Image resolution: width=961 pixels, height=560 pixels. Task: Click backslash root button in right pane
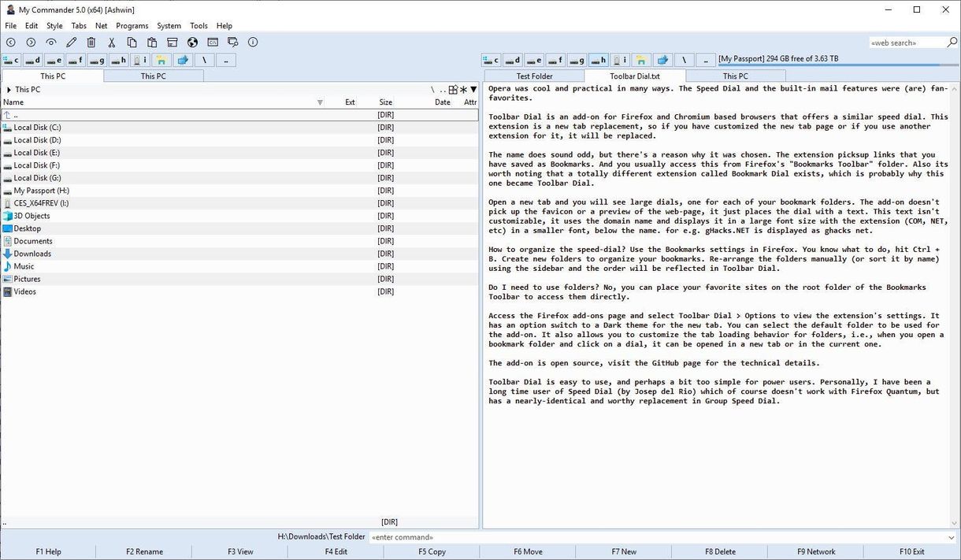(x=684, y=60)
